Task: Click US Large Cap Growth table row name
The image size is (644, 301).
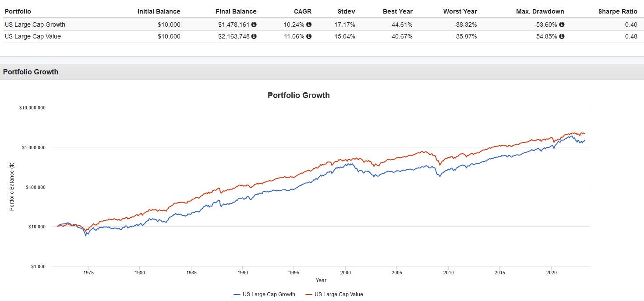Action: pos(35,24)
